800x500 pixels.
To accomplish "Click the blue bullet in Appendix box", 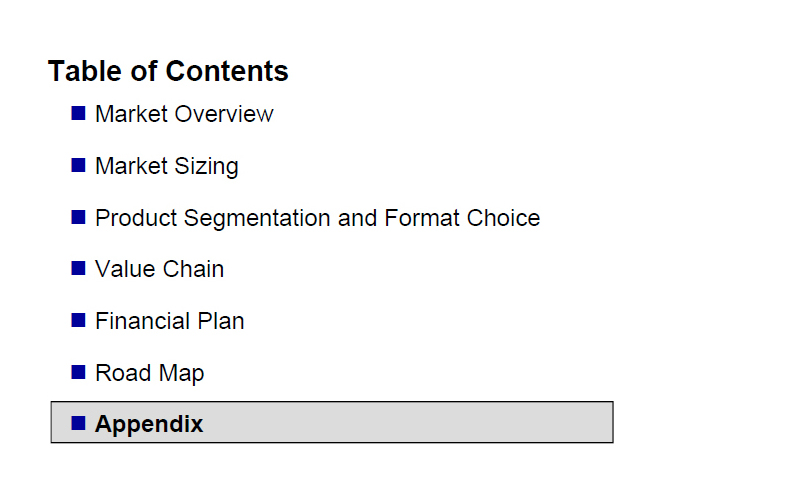I will pos(78,423).
